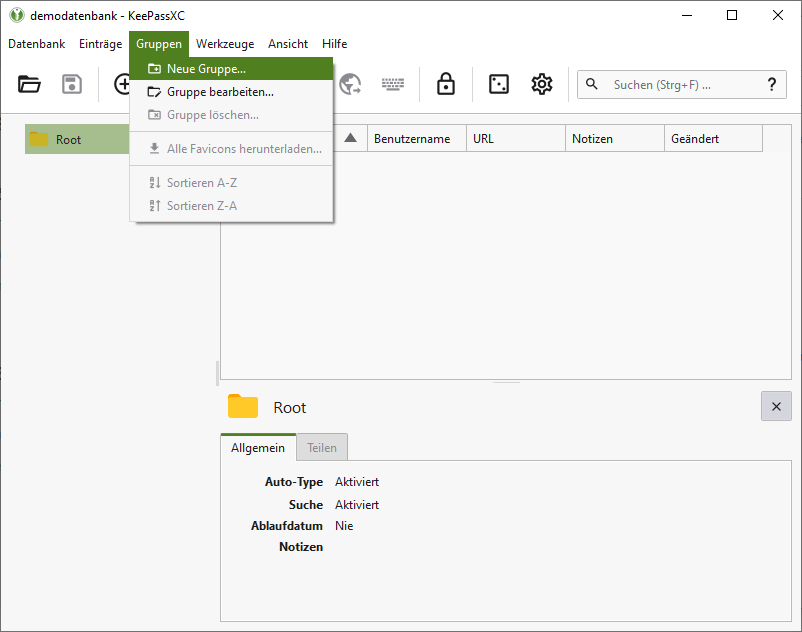The image size is (802, 632).
Task: Click the open database folder icon
Action: pyautogui.click(x=30, y=85)
